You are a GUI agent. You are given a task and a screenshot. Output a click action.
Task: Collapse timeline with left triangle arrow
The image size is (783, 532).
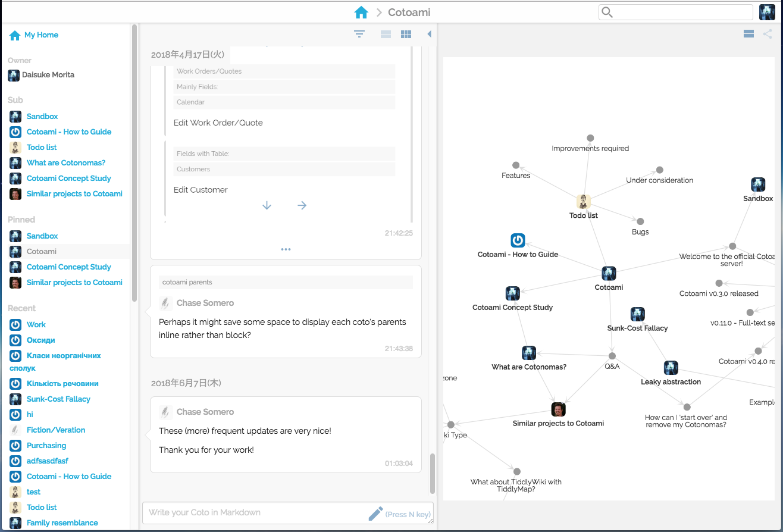[429, 34]
